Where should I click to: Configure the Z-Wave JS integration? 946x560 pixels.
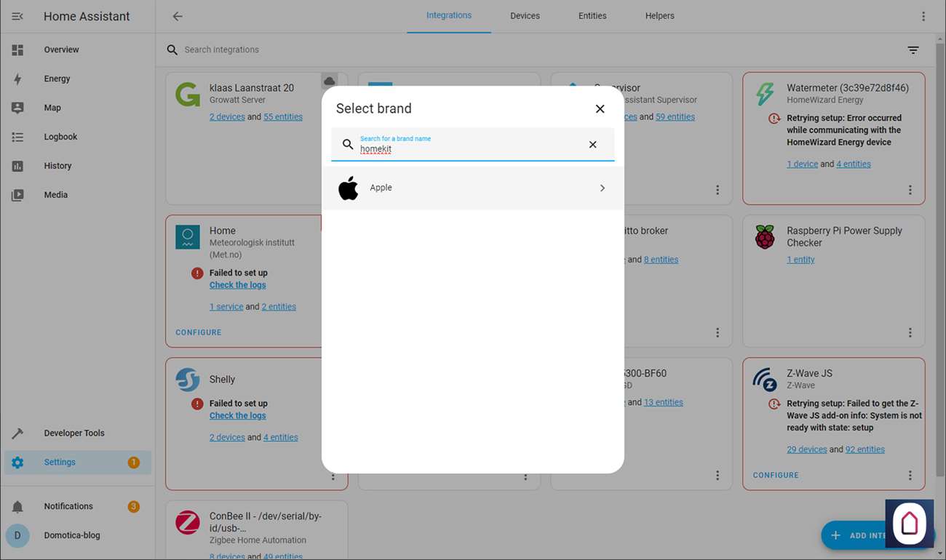click(776, 475)
